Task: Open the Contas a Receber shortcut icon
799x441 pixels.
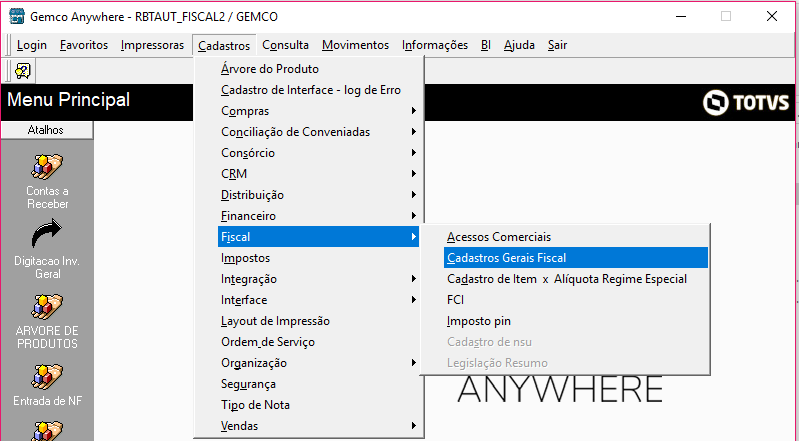Action: click(x=47, y=167)
